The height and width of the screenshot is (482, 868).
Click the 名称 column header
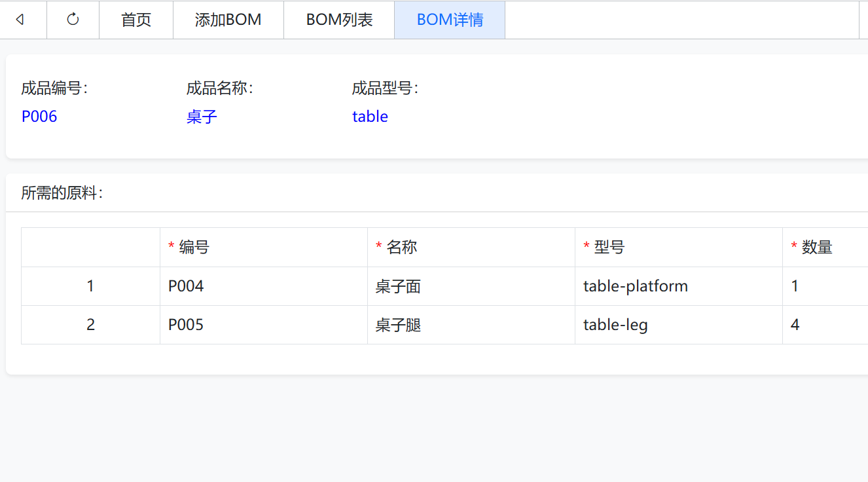point(471,247)
